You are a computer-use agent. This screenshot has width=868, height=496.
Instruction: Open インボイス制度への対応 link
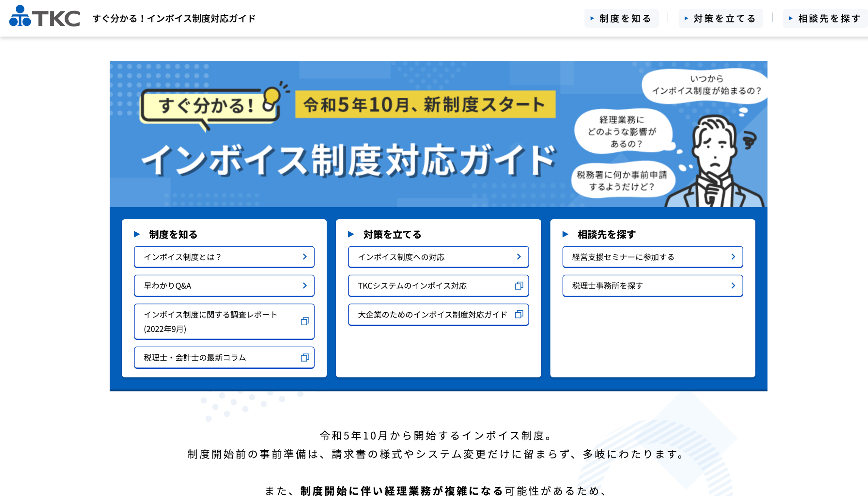(439, 257)
